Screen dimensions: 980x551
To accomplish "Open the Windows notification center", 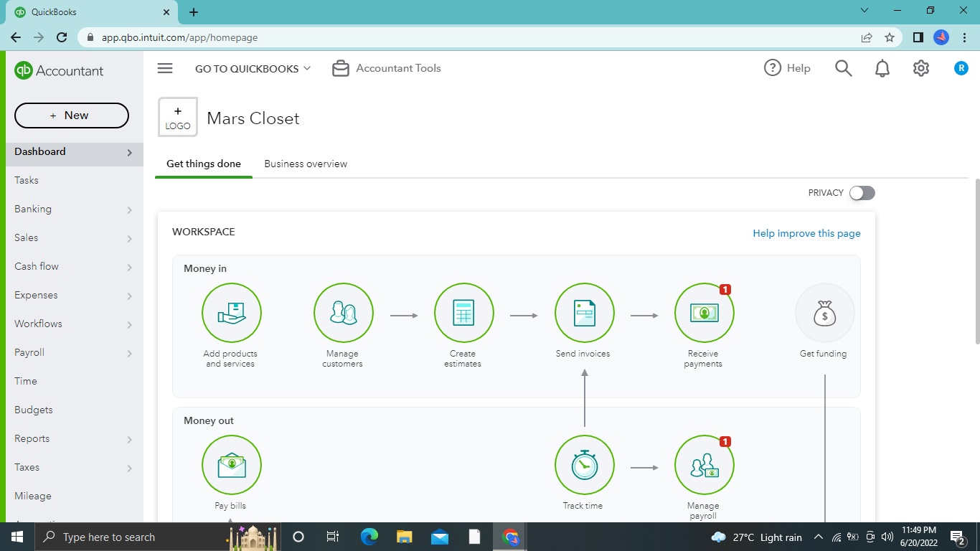I will tap(958, 537).
